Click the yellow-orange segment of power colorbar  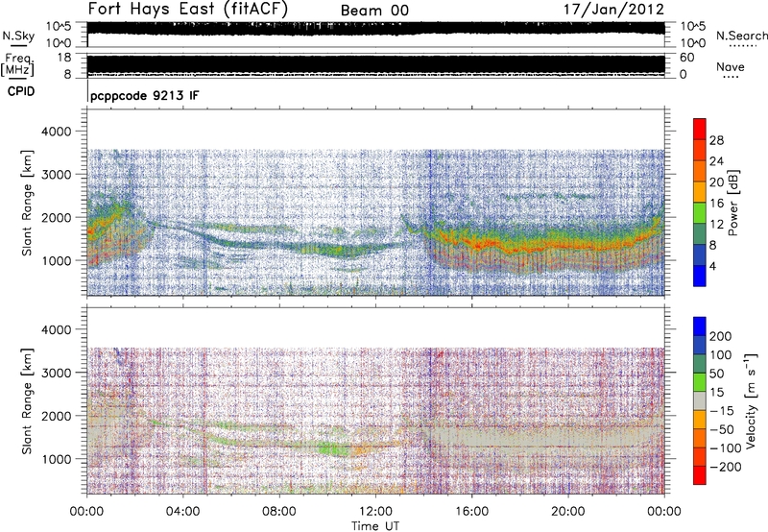[x=700, y=192]
